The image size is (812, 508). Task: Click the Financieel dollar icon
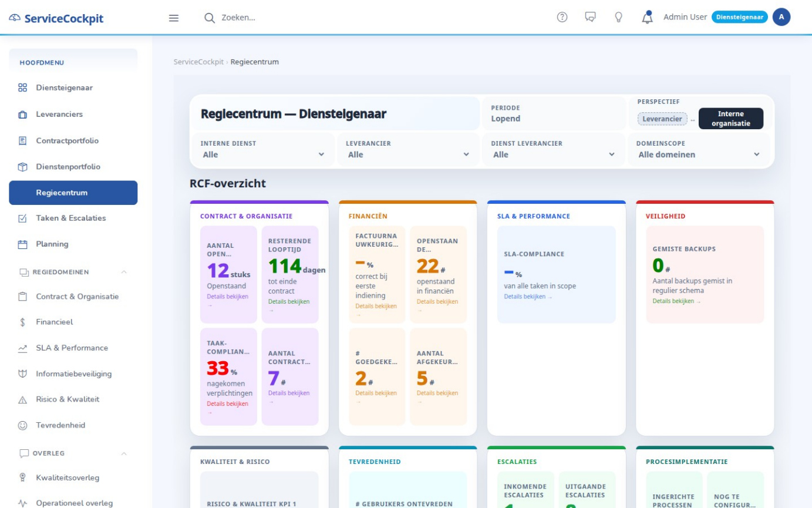tap(23, 322)
